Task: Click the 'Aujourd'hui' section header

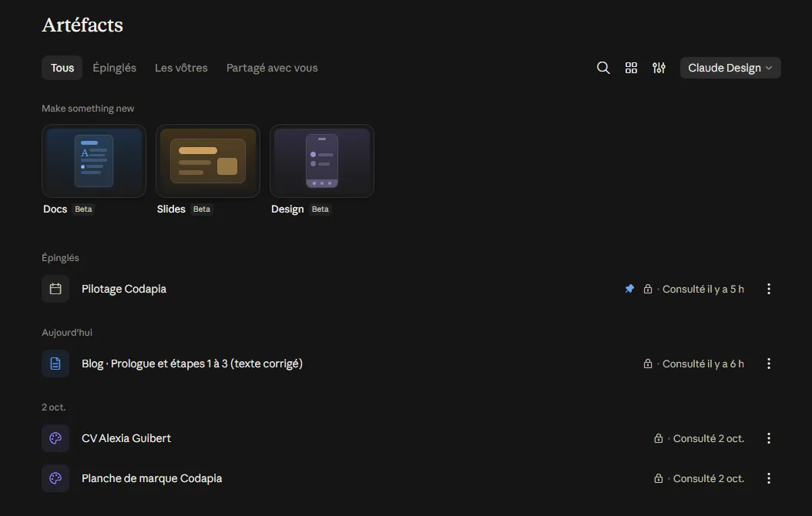Action: coord(67,332)
